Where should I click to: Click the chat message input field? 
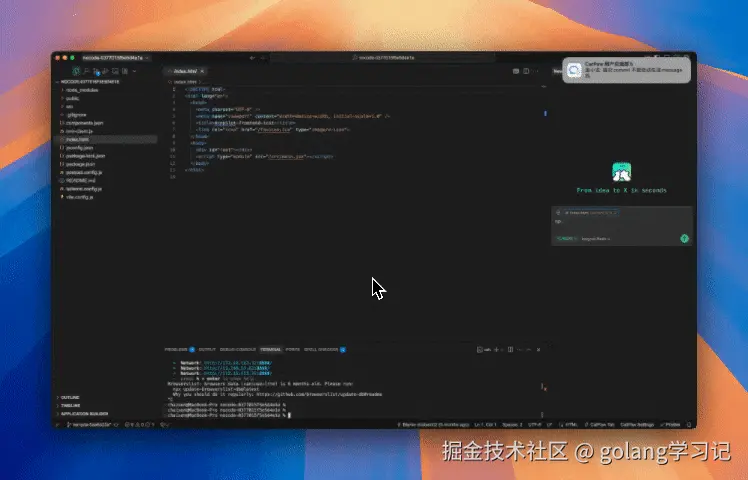click(621, 224)
